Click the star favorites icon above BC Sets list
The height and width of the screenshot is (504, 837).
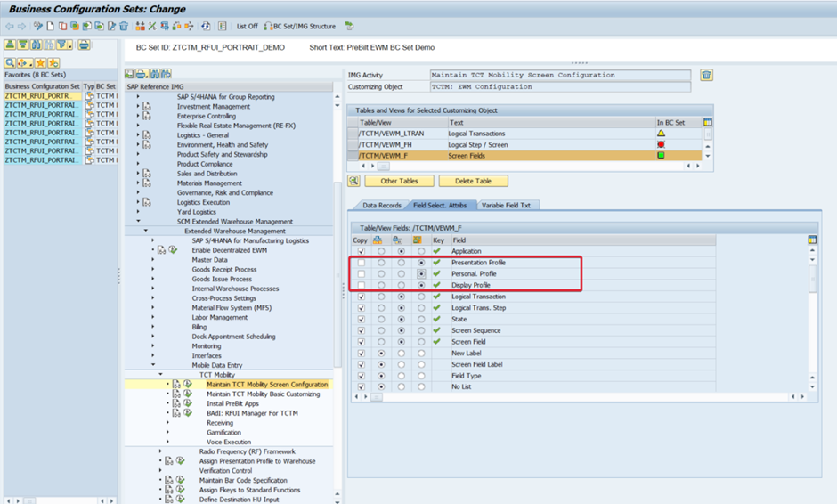40,63
